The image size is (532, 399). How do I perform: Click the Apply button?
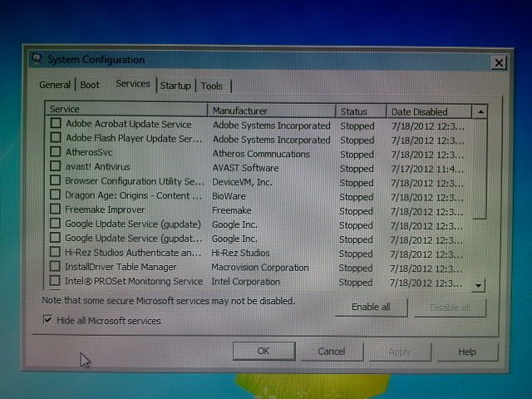click(400, 352)
